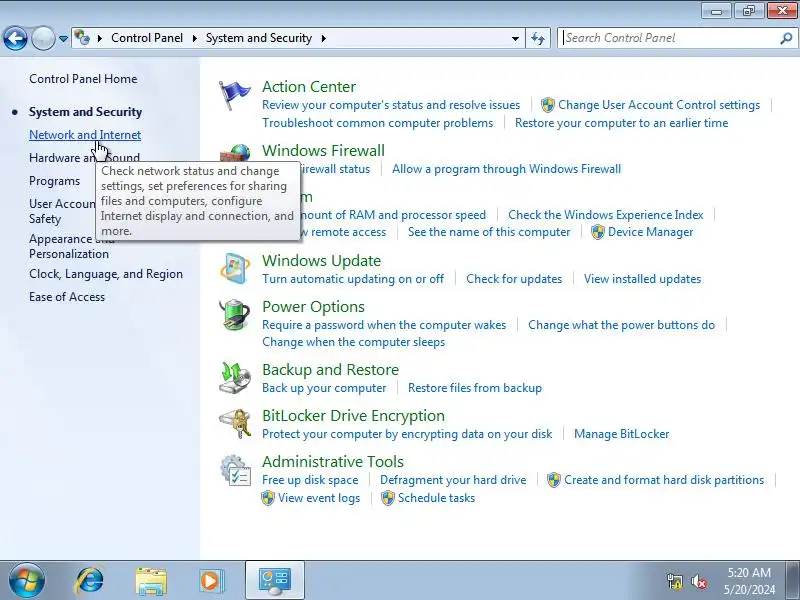800x600 pixels.
Task: Open the recent pages dropdown arrow
Action: (x=63, y=38)
